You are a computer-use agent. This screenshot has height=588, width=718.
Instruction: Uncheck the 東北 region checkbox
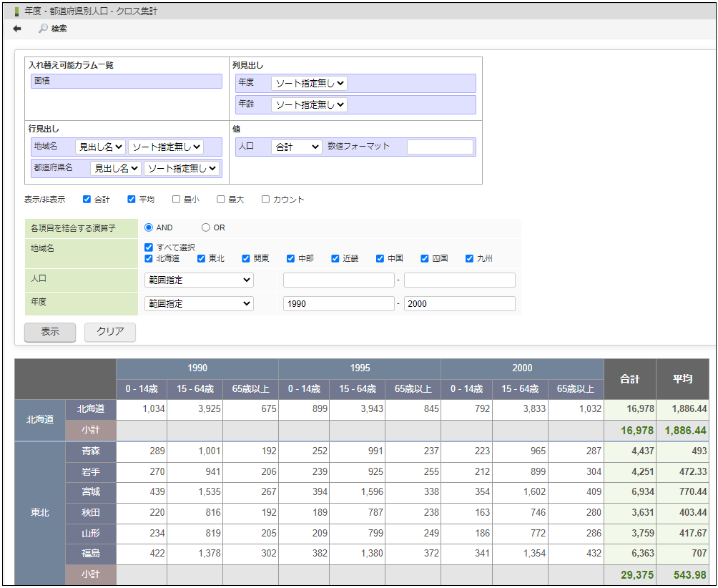point(201,258)
